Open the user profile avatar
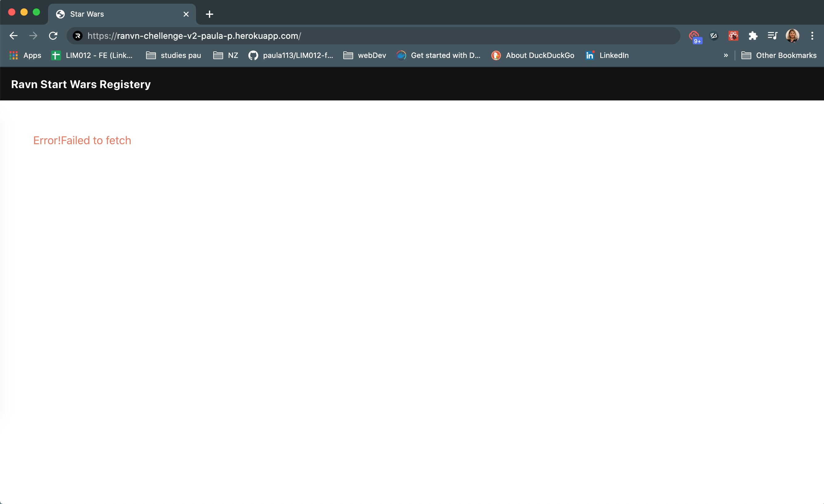Viewport: 824px width, 504px height. (792, 36)
